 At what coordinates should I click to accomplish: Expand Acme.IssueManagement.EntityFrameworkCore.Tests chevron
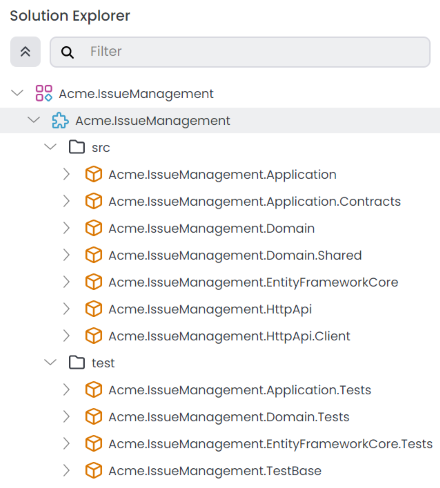point(66,444)
